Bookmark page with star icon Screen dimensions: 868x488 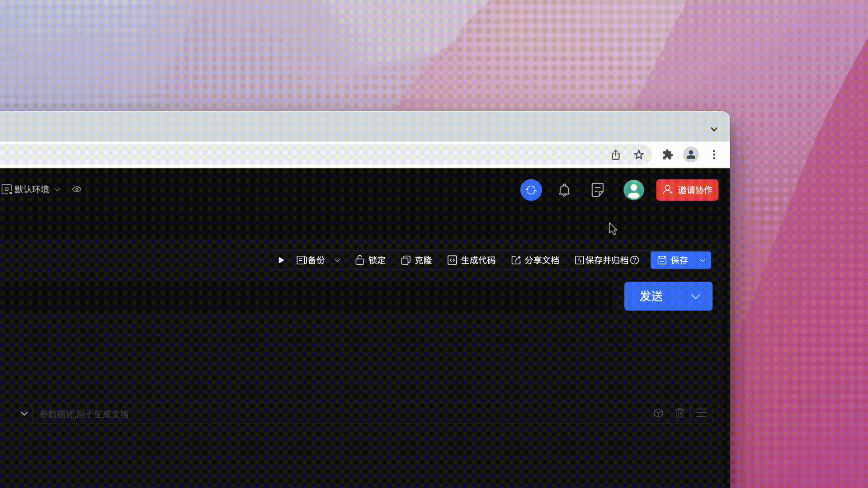coord(638,155)
